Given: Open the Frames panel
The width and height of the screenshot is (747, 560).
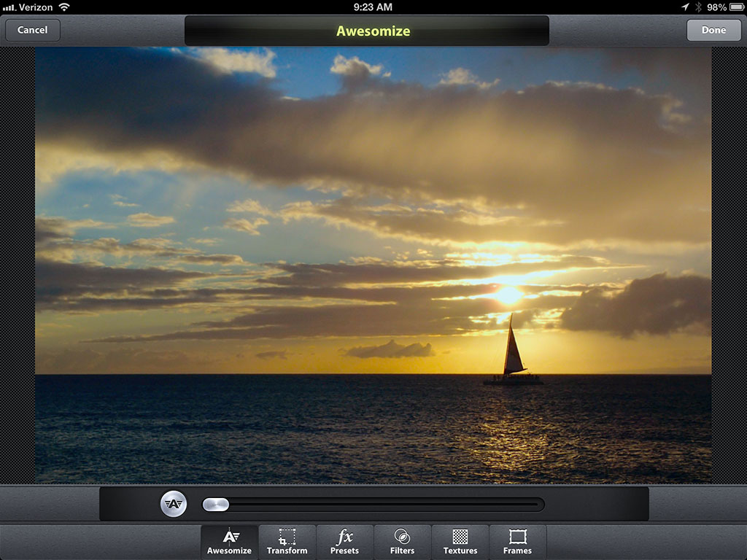Looking at the screenshot, I should pyautogui.click(x=517, y=542).
